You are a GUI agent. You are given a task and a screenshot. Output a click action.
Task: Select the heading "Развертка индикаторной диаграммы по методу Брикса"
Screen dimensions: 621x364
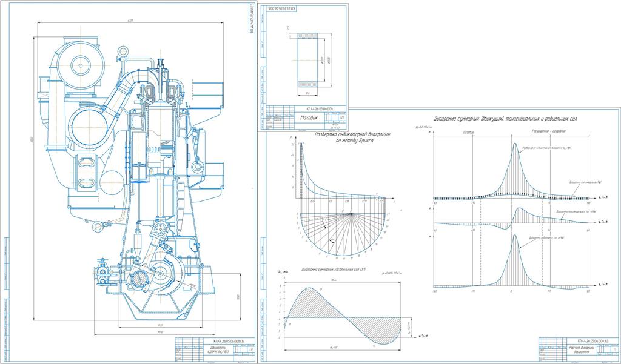tap(352, 137)
